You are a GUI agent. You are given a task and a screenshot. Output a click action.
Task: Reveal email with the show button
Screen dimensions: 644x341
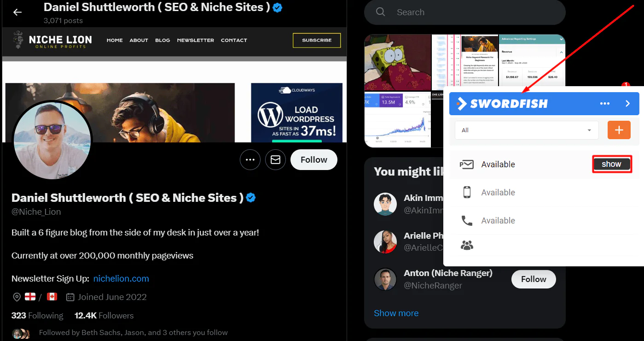tap(612, 164)
